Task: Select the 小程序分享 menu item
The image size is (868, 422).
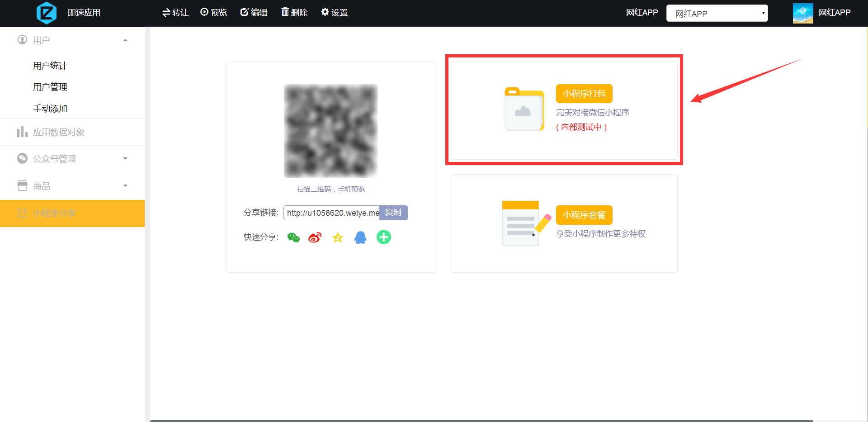Action: (72, 213)
